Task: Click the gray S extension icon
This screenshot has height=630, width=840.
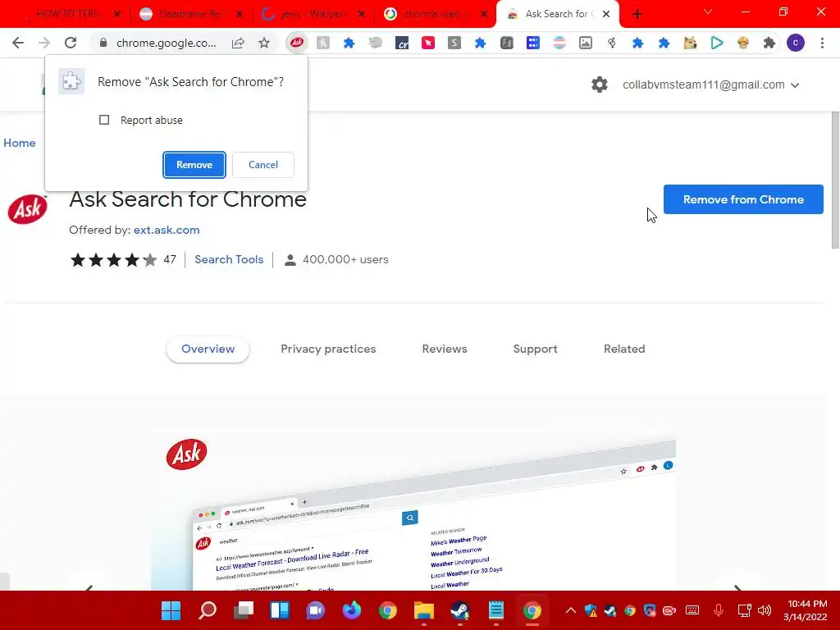Action: point(454,43)
